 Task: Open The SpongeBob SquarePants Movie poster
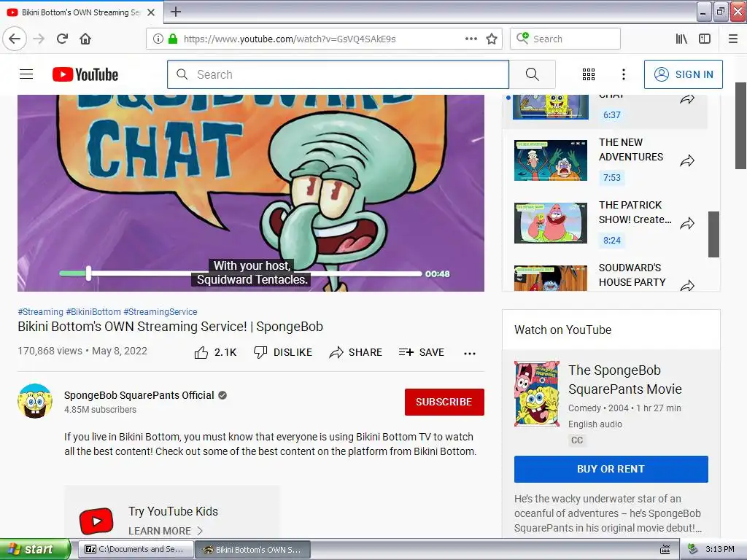[x=537, y=393]
